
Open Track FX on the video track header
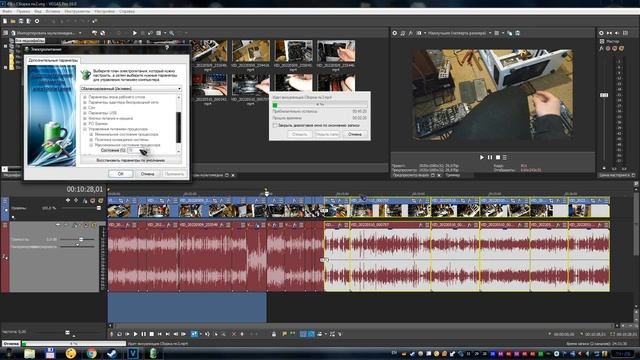[x=84, y=200]
